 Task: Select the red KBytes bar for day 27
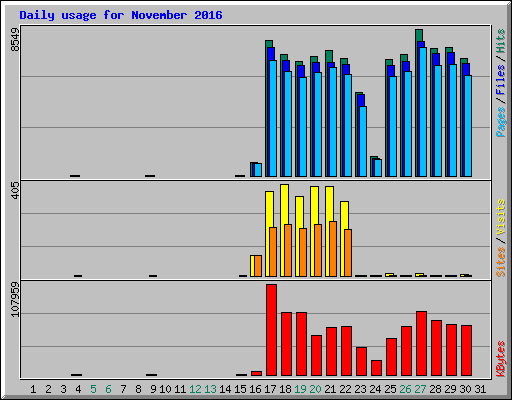[421, 344]
